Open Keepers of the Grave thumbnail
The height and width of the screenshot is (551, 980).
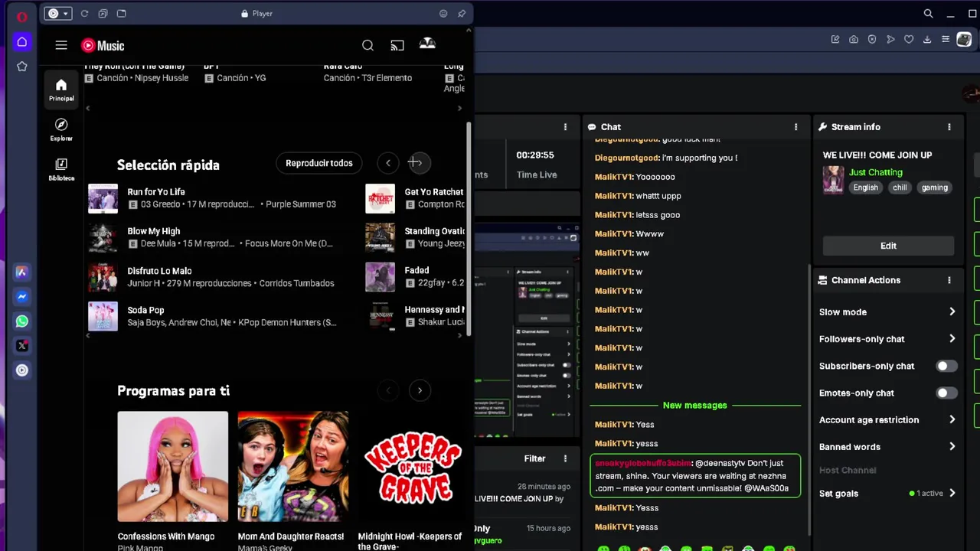pos(412,466)
